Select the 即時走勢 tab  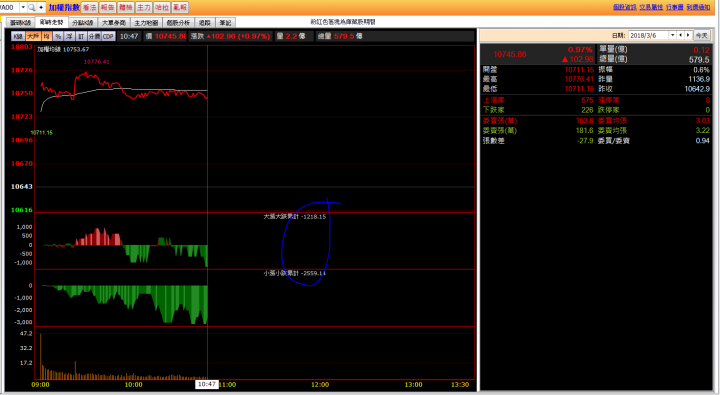coord(51,22)
